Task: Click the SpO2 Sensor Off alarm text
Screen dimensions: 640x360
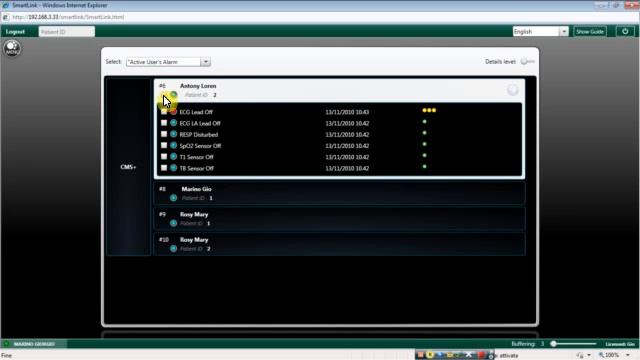Action: tap(200, 146)
